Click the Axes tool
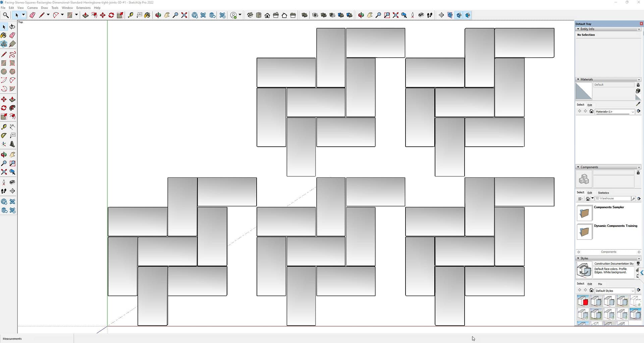644x343 pixels. pyautogui.click(x=4, y=144)
